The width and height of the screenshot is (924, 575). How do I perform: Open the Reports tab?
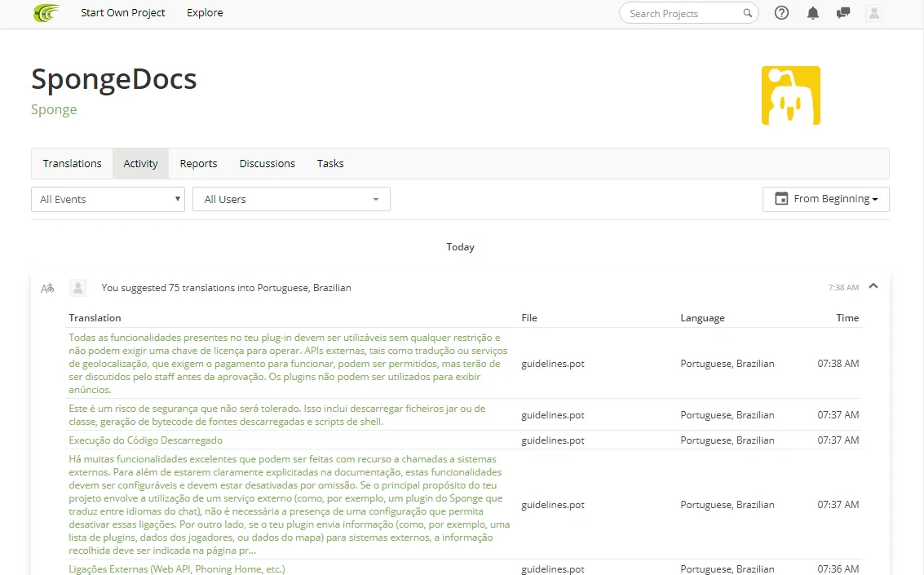(199, 163)
